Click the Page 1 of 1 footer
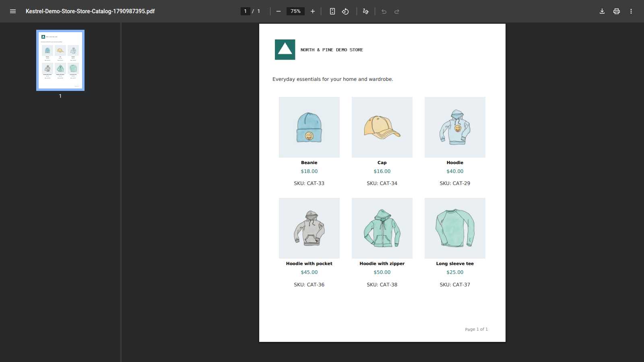The width and height of the screenshot is (644, 362). coord(476,329)
